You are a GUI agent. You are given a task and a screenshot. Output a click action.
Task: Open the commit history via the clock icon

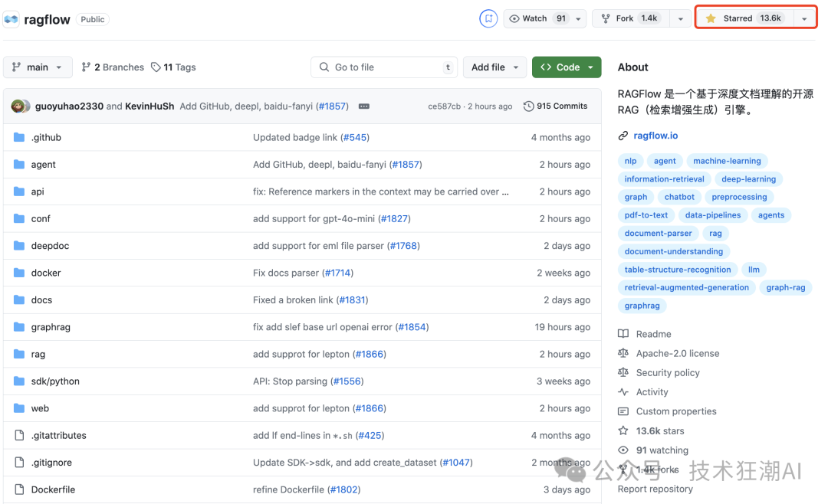click(529, 106)
